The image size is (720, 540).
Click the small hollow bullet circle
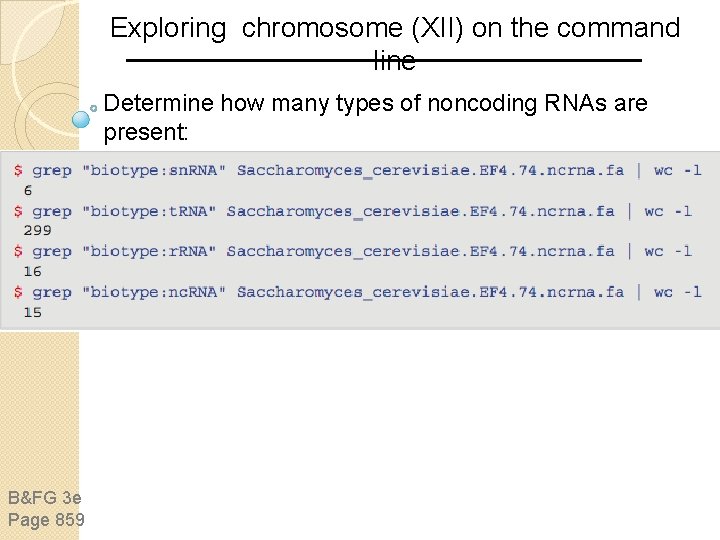pyautogui.click(x=93, y=106)
